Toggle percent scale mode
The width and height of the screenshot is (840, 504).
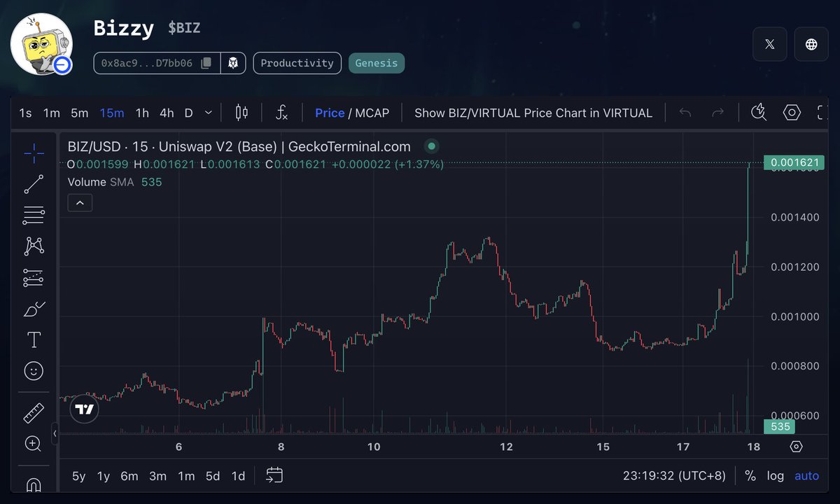pos(750,476)
